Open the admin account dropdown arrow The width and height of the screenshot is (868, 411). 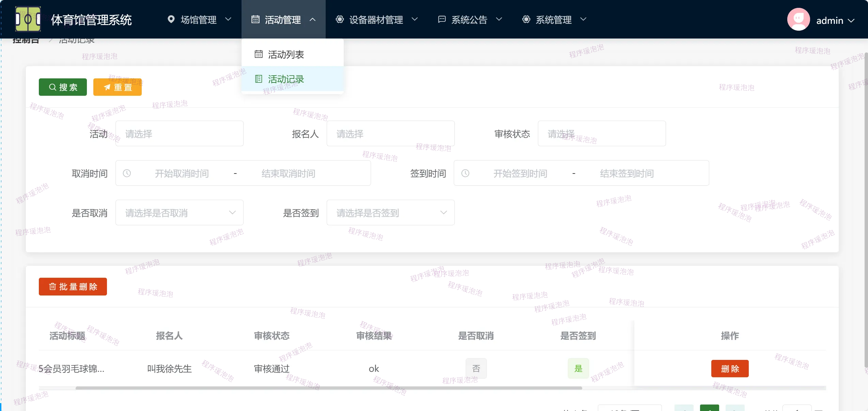[851, 20]
